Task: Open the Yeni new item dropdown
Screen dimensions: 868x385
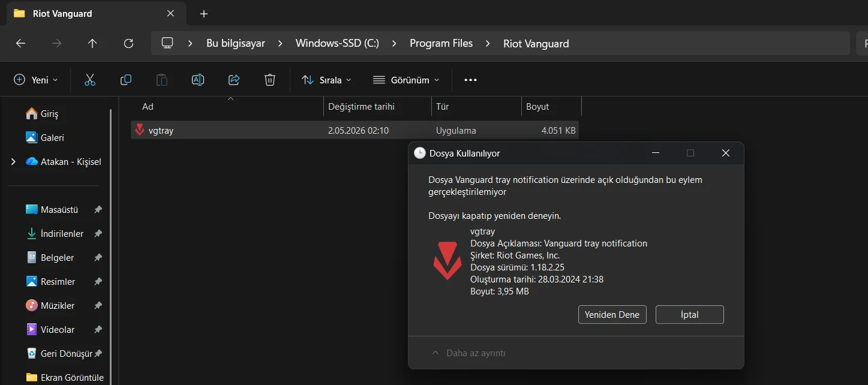Action: (36, 80)
